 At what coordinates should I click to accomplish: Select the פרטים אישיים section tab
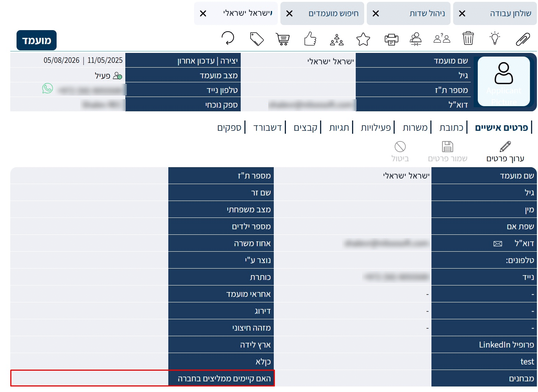point(501,127)
